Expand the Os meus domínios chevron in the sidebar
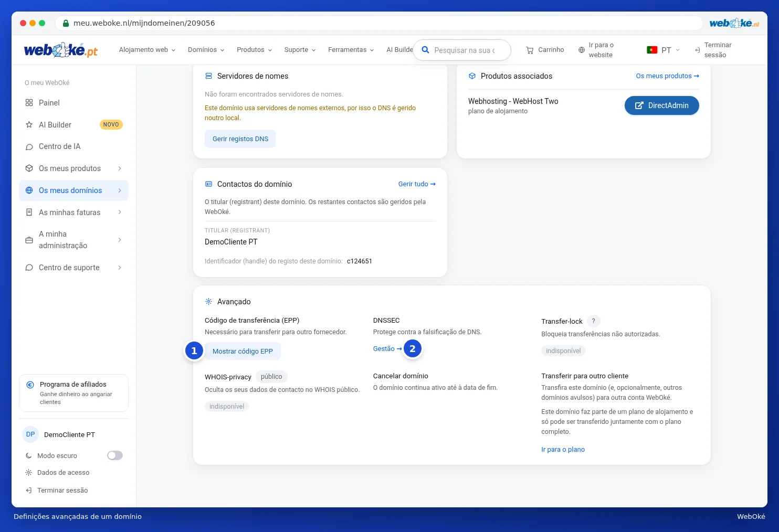This screenshot has width=779, height=532. pos(120,190)
